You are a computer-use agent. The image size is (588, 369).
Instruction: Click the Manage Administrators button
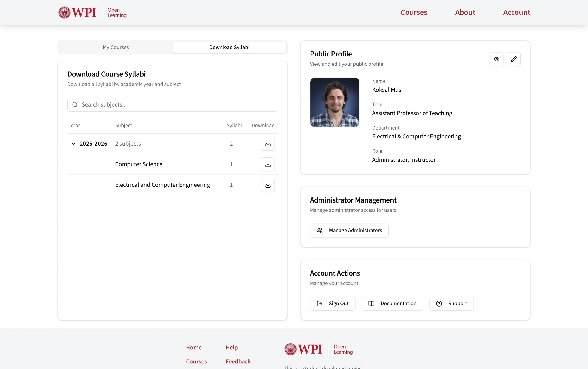click(349, 230)
